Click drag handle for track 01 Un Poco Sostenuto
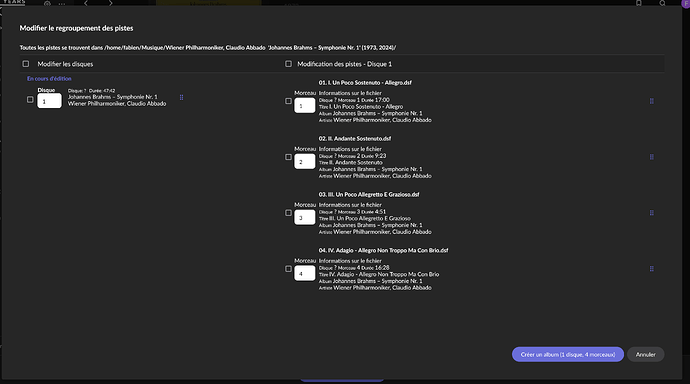690x384 pixels. [x=652, y=101]
